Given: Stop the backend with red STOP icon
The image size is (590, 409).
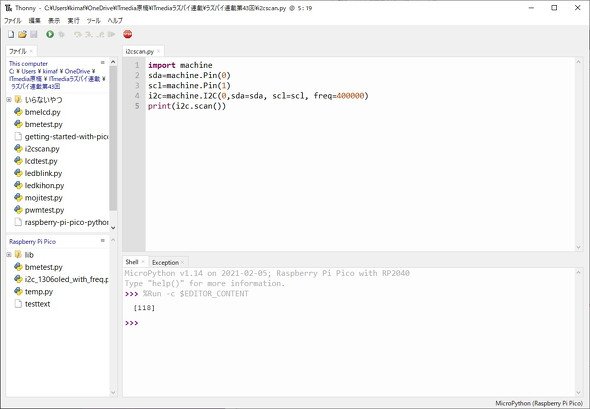Looking at the screenshot, I should point(128,34).
